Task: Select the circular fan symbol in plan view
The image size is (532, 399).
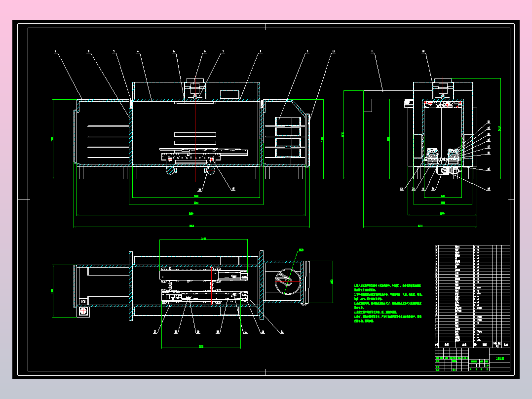Action: click(x=287, y=281)
